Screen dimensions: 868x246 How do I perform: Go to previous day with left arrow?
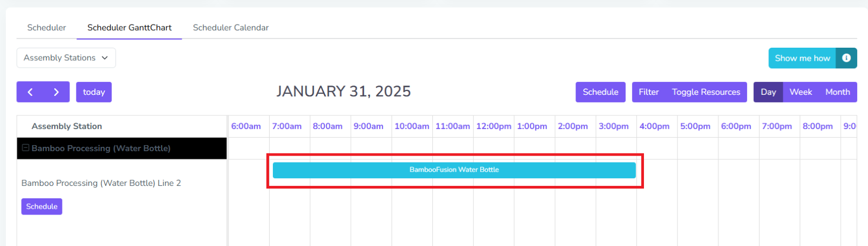30,92
